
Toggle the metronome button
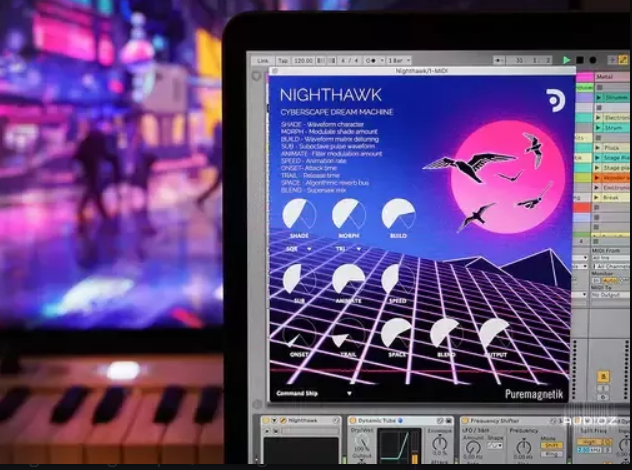tap(373, 60)
